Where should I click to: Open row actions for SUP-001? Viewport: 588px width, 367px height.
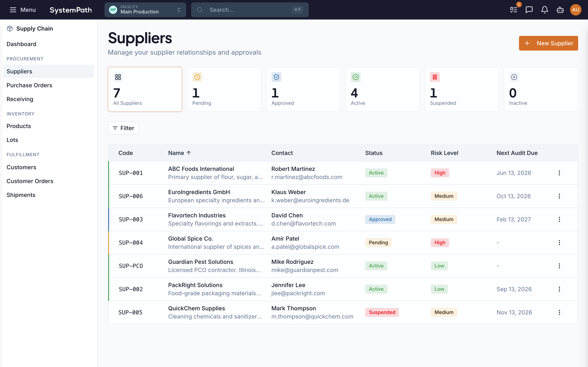pos(559,173)
